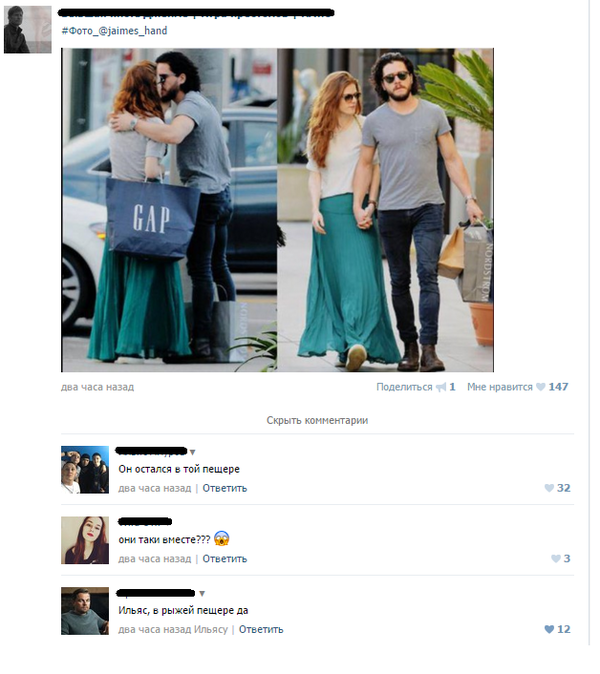Viewport: 600px width, 674px height.
Task: Open the left photo with the GAP bag
Action: (x=169, y=210)
